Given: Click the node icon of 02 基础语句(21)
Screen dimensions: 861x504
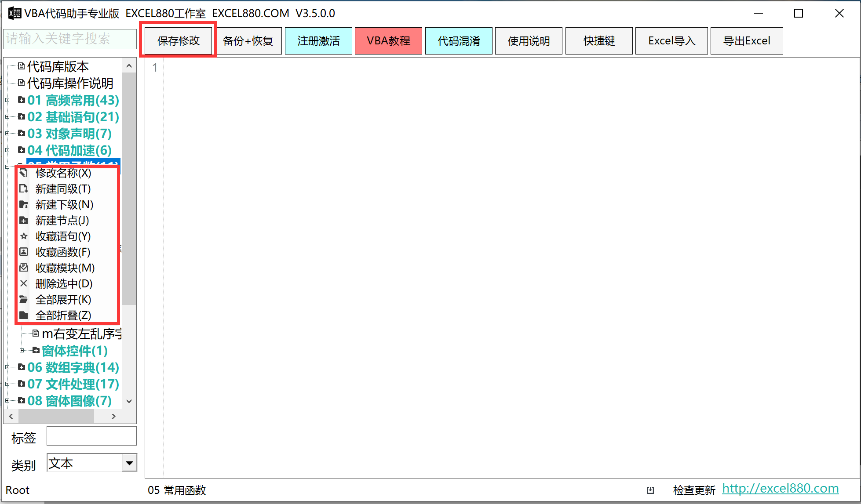Looking at the screenshot, I should (x=21, y=117).
